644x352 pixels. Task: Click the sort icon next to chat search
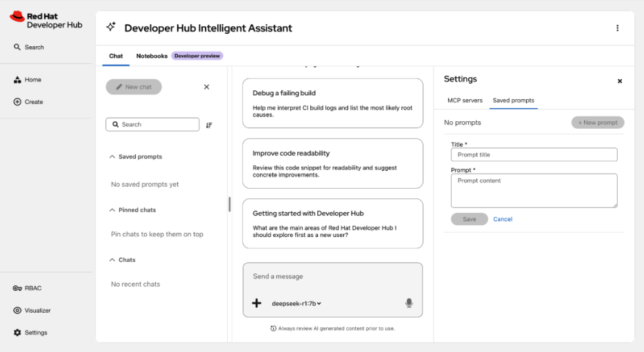pyautogui.click(x=209, y=125)
